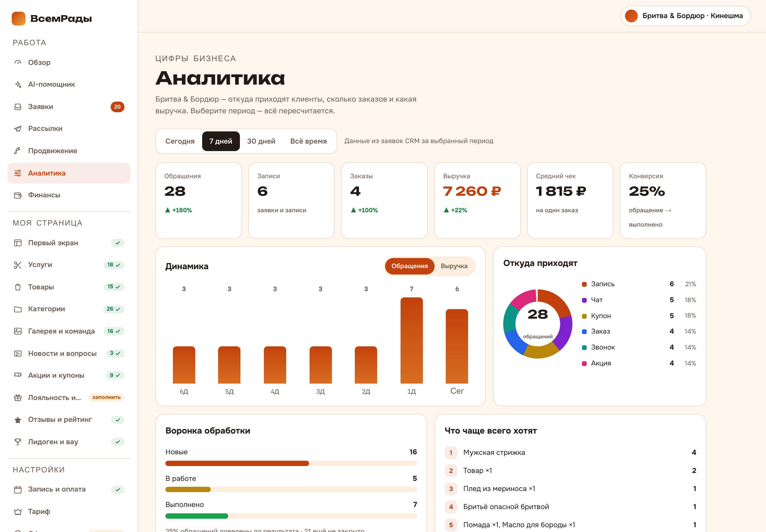Click the Галерея и команда image icon
The width and height of the screenshot is (766, 532).
click(x=18, y=331)
